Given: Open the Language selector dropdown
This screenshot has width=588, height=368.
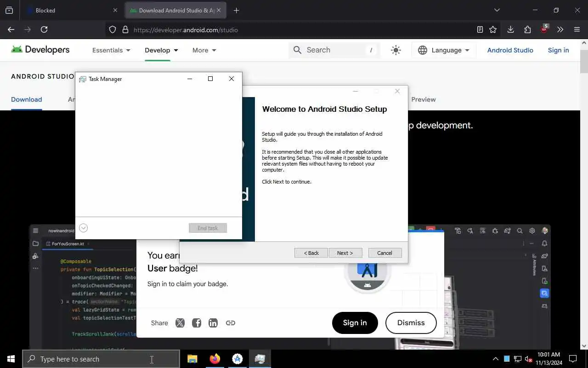Looking at the screenshot, I should coord(444,50).
